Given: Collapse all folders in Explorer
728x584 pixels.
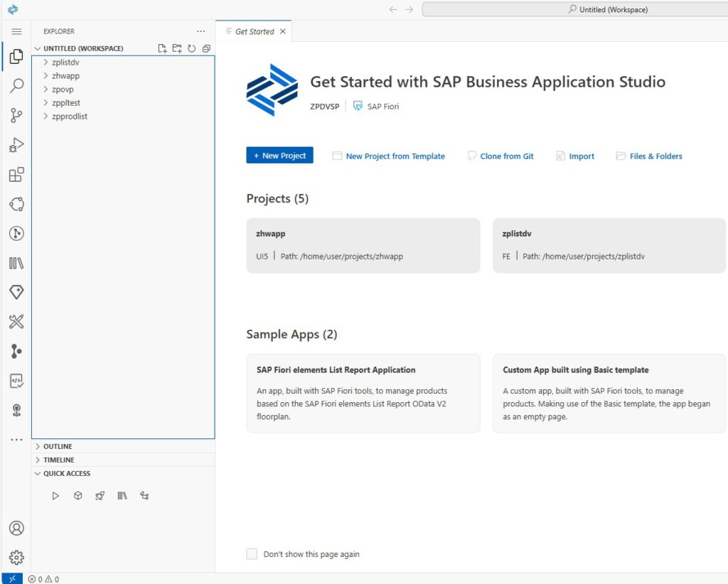Looking at the screenshot, I should pyautogui.click(x=206, y=48).
